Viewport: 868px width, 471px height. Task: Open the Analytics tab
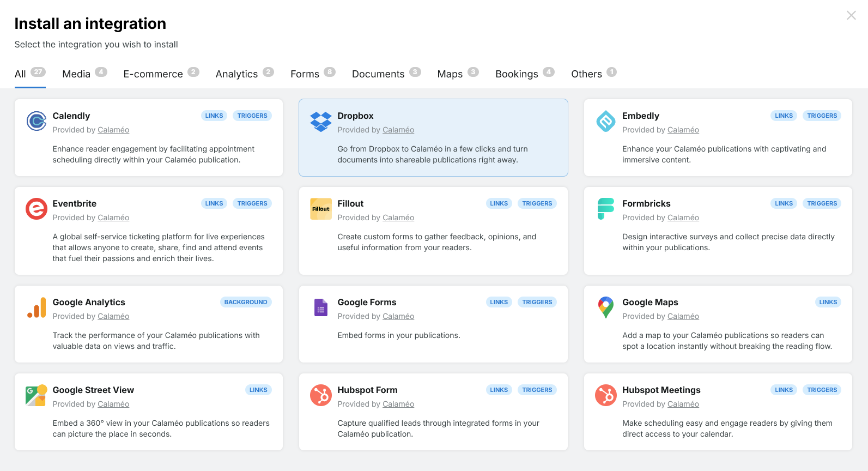tap(245, 74)
